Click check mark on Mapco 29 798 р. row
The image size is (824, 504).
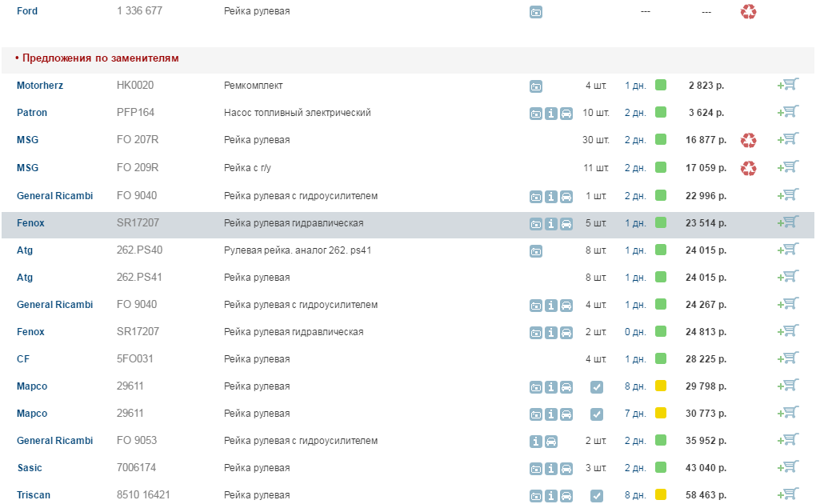click(597, 387)
